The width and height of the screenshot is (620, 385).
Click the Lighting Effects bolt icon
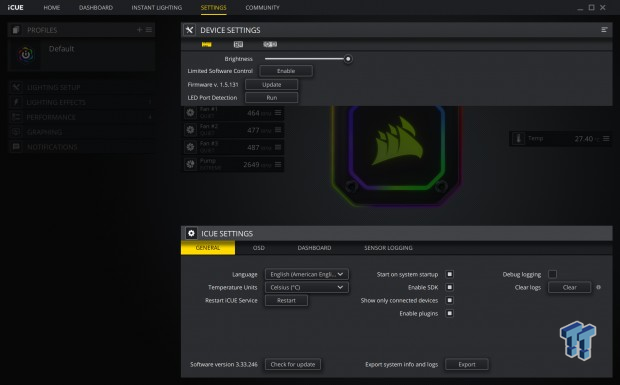click(16, 102)
